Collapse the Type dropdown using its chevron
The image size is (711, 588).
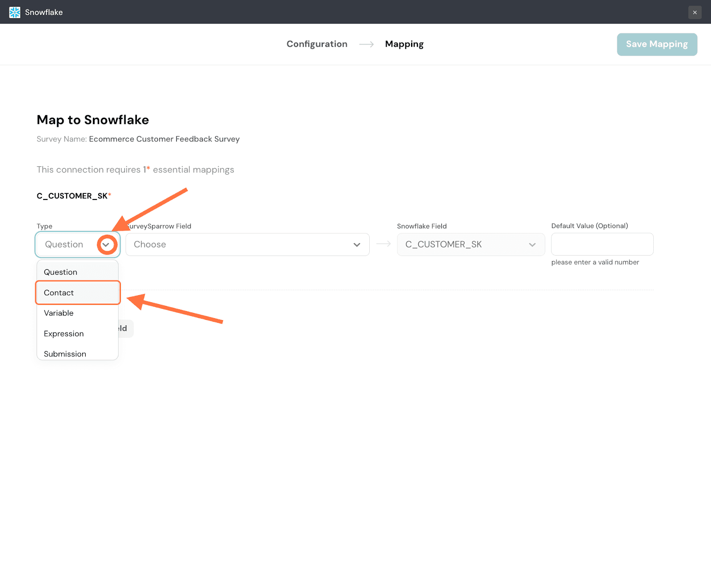[x=106, y=244]
